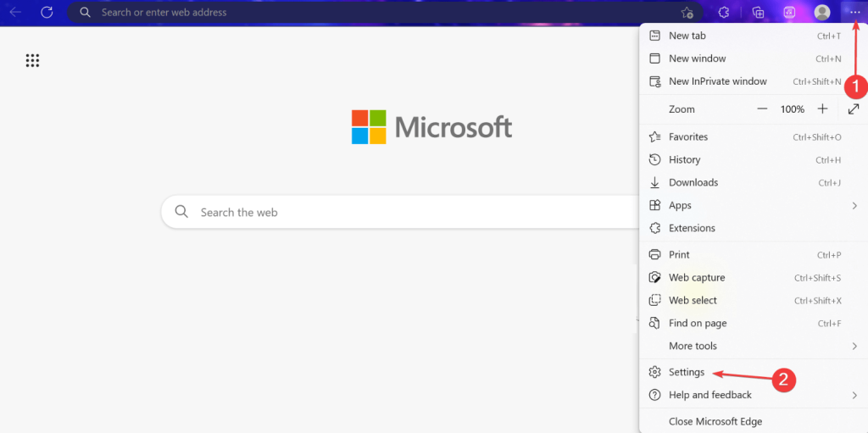Image resolution: width=868 pixels, height=433 pixels.
Task: Zoom out with the minus button
Action: [762, 109]
